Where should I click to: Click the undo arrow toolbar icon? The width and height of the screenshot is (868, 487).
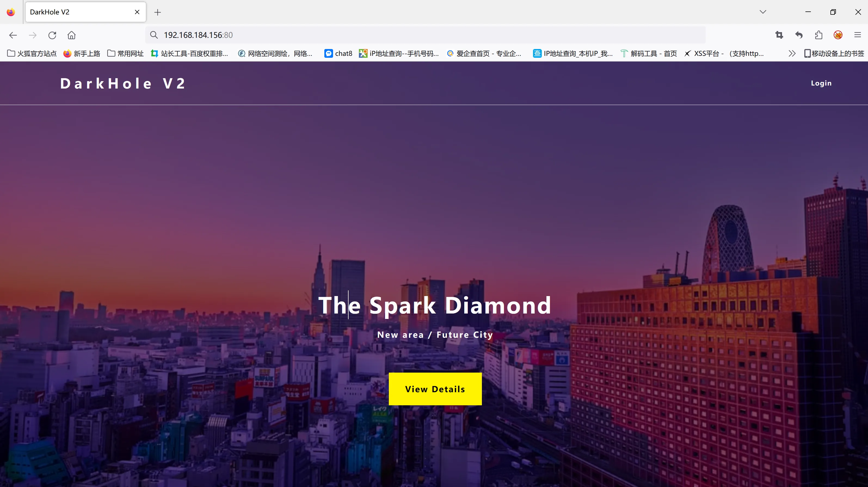tap(799, 35)
